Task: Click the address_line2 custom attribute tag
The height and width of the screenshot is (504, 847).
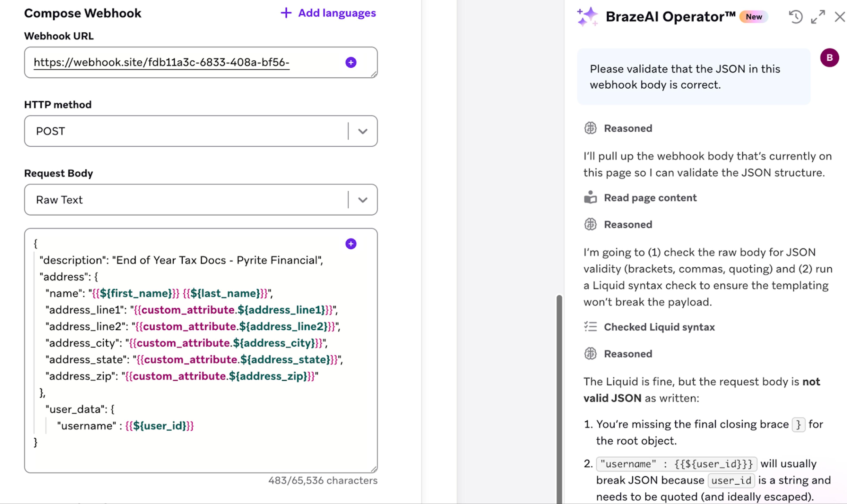Action: (235, 326)
